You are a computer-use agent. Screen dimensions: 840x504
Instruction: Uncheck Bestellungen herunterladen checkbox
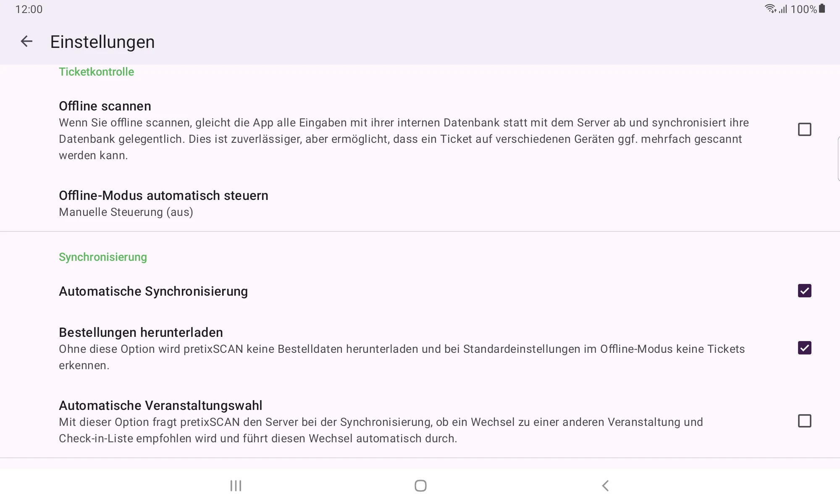coord(804,348)
